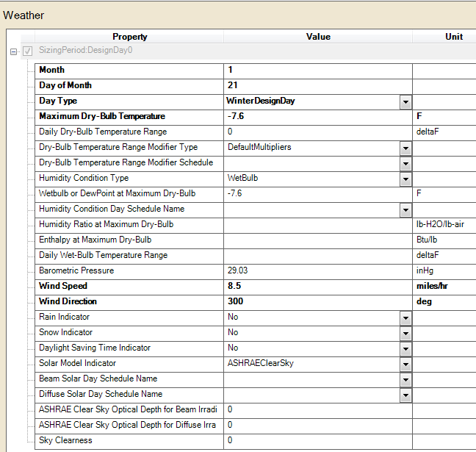The image size is (476, 452).
Task: Open Dry-Bulb Temperature Range Modifier Schedule dropdown
Action: 405,164
